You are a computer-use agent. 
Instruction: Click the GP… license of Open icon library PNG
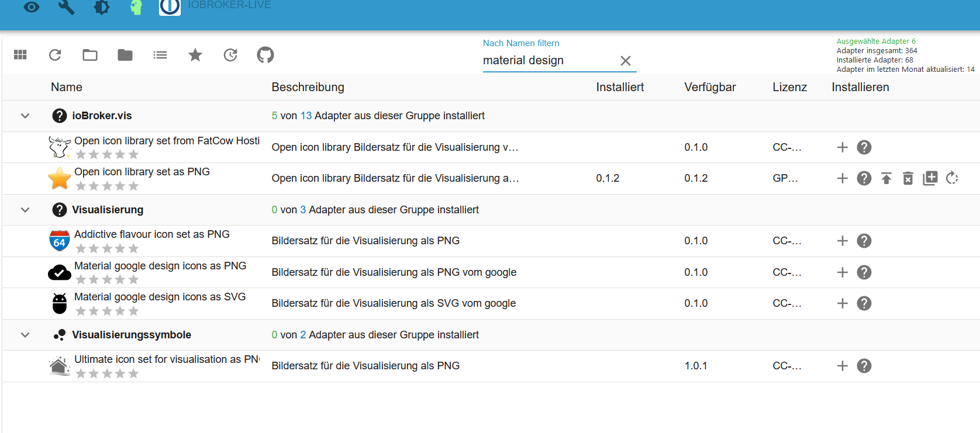click(785, 178)
